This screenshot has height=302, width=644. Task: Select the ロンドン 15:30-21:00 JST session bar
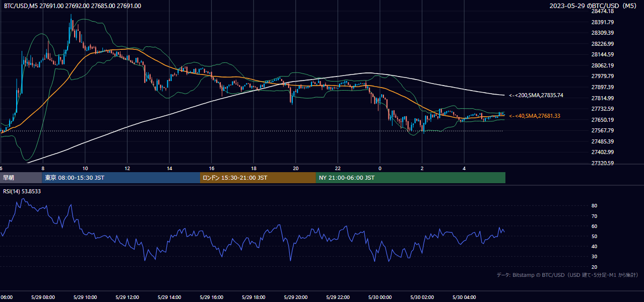click(x=258, y=178)
